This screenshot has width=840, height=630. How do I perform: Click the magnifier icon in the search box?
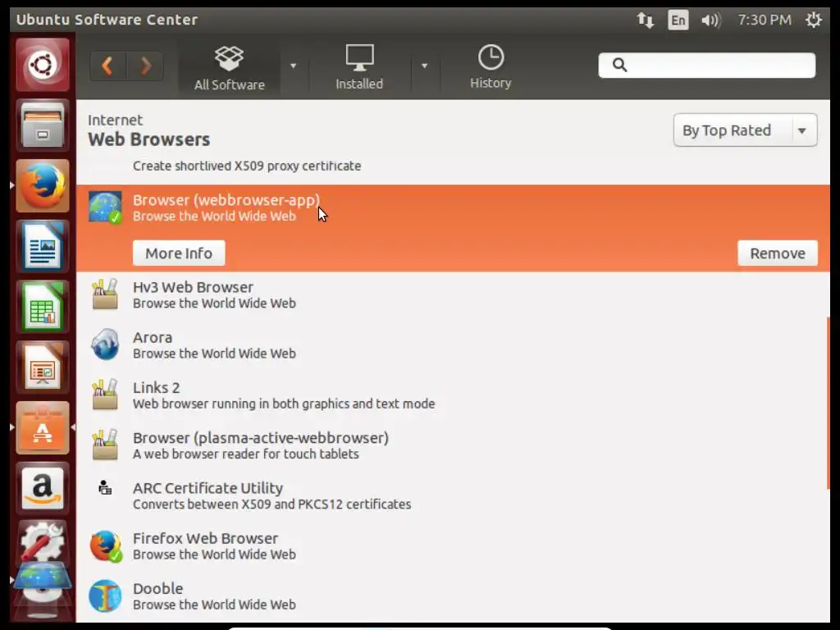[x=619, y=65]
